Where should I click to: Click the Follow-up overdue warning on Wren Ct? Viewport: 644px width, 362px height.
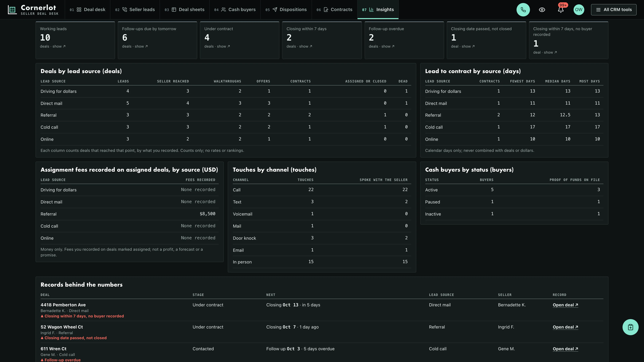[x=61, y=360]
